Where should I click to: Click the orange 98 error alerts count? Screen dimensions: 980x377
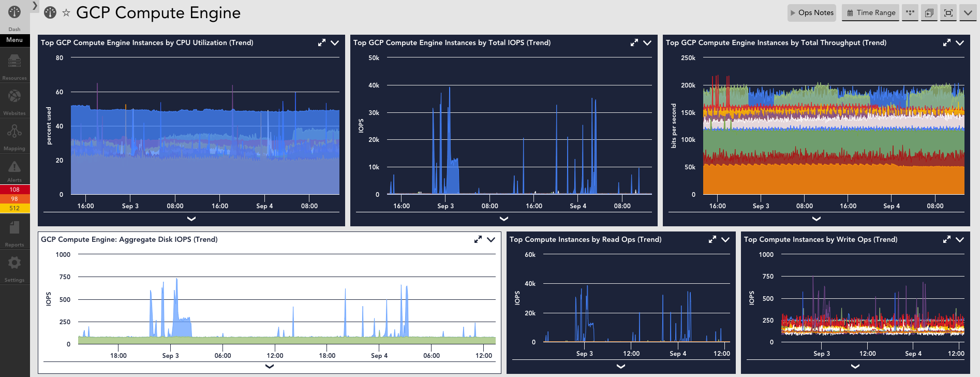pyautogui.click(x=14, y=199)
